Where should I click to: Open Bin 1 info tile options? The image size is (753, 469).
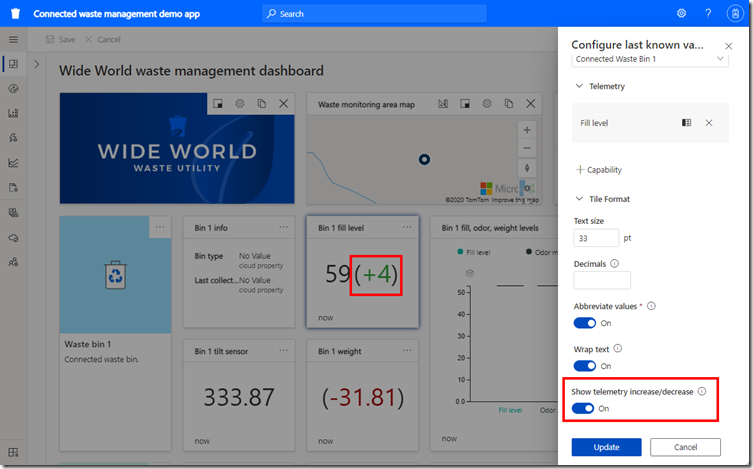click(x=283, y=227)
